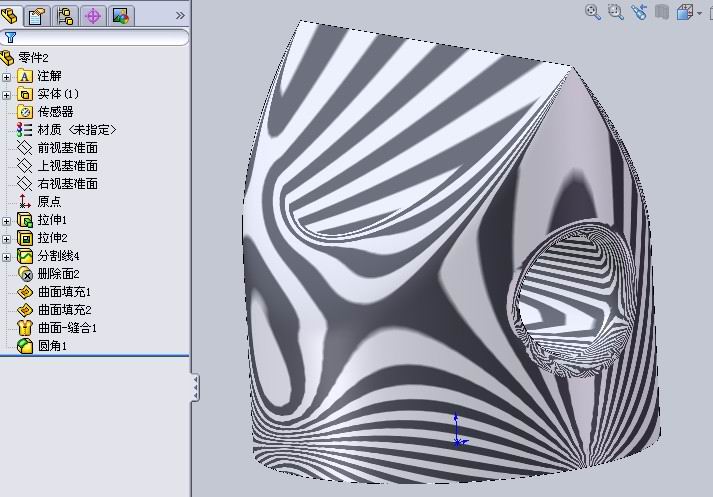The height and width of the screenshot is (497, 713).
Task: Click the 曲面填充2 label
Action: coord(65,310)
